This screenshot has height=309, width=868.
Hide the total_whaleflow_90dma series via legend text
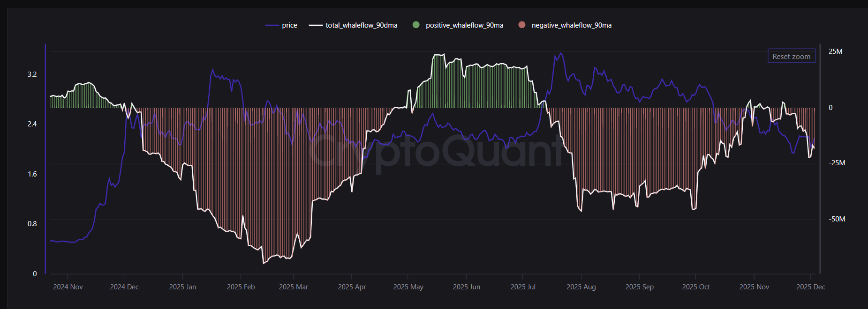pyautogui.click(x=361, y=25)
